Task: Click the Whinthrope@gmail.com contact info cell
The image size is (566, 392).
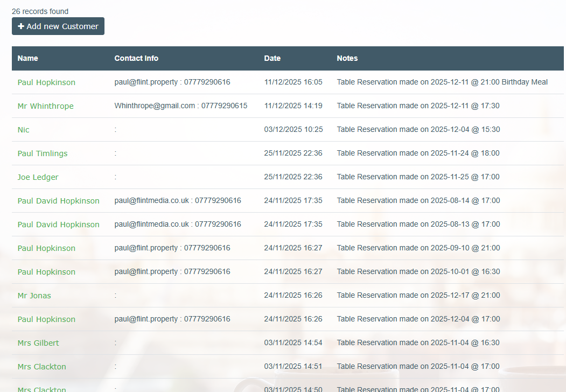Action: point(180,106)
